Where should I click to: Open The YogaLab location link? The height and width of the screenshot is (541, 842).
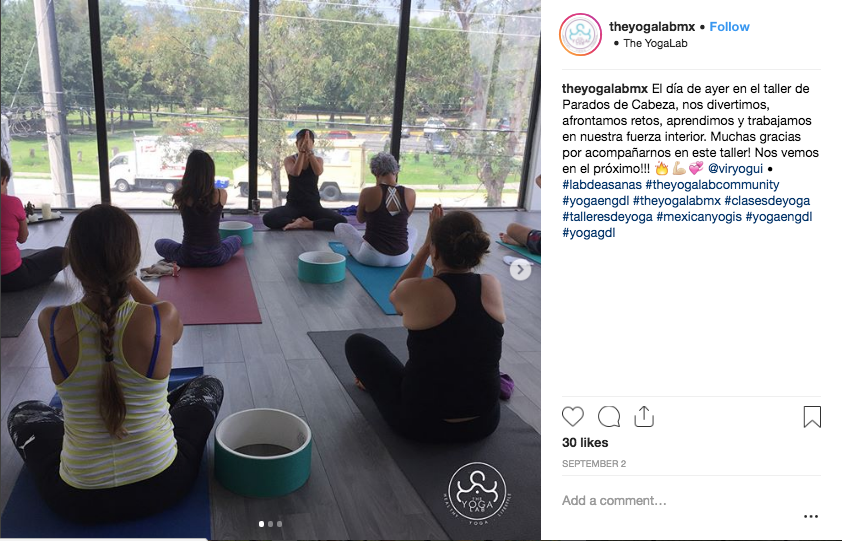coord(655,44)
